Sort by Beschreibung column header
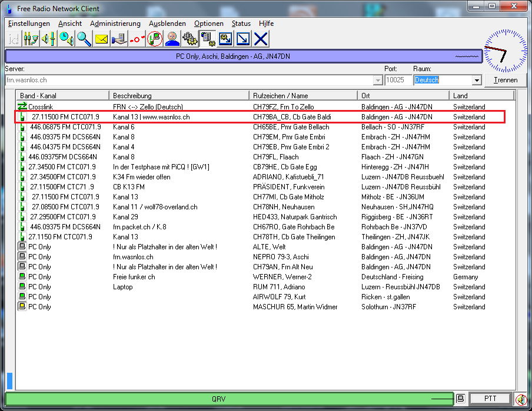 [x=179, y=96]
